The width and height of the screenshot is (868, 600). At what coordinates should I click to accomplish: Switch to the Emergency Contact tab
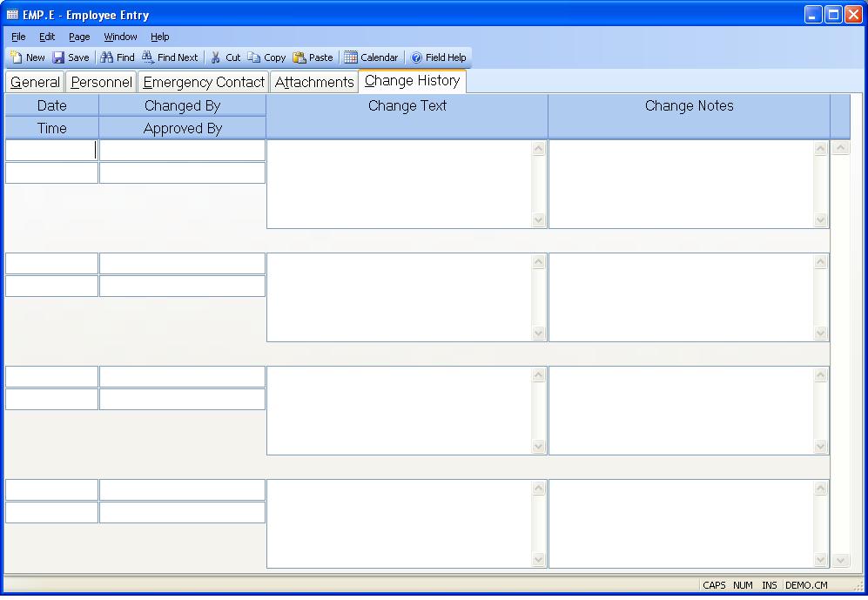coord(204,83)
